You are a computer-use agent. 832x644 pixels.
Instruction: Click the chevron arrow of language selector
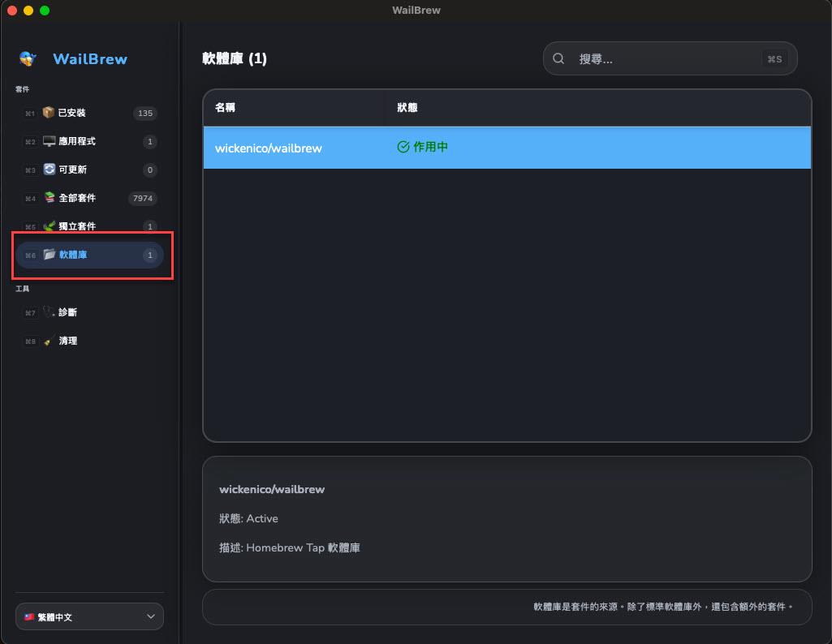point(150,616)
